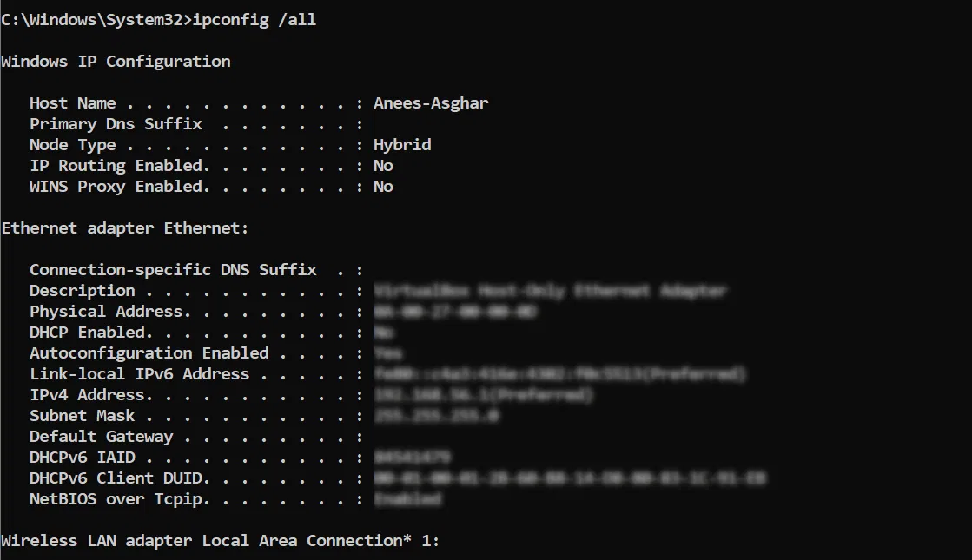Click the 'Physical Address' label
This screenshot has width=972, height=560.
(x=106, y=312)
